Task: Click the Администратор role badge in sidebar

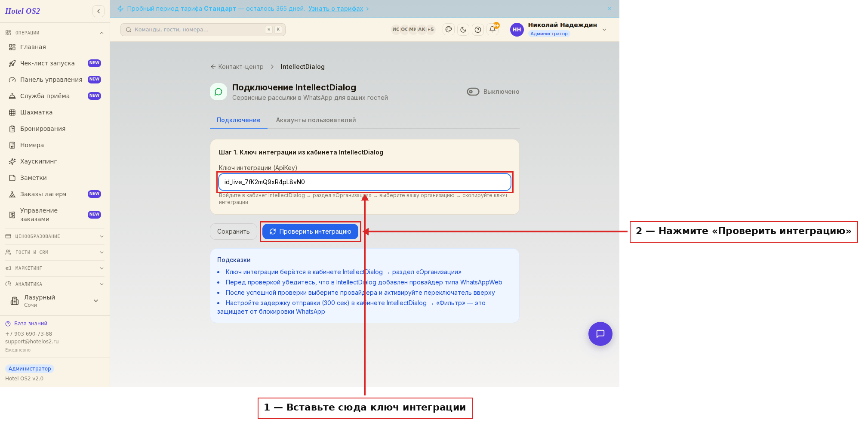Action: [30, 369]
